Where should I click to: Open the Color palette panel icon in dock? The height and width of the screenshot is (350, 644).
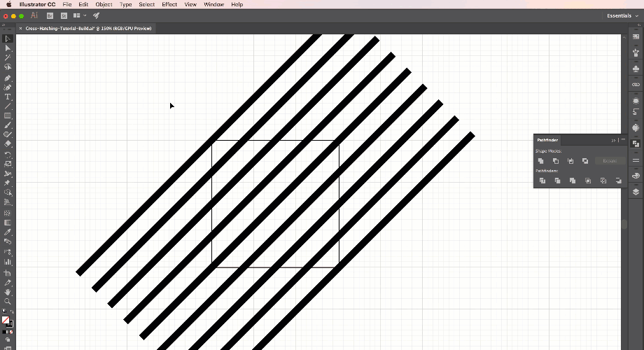pyautogui.click(x=636, y=176)
